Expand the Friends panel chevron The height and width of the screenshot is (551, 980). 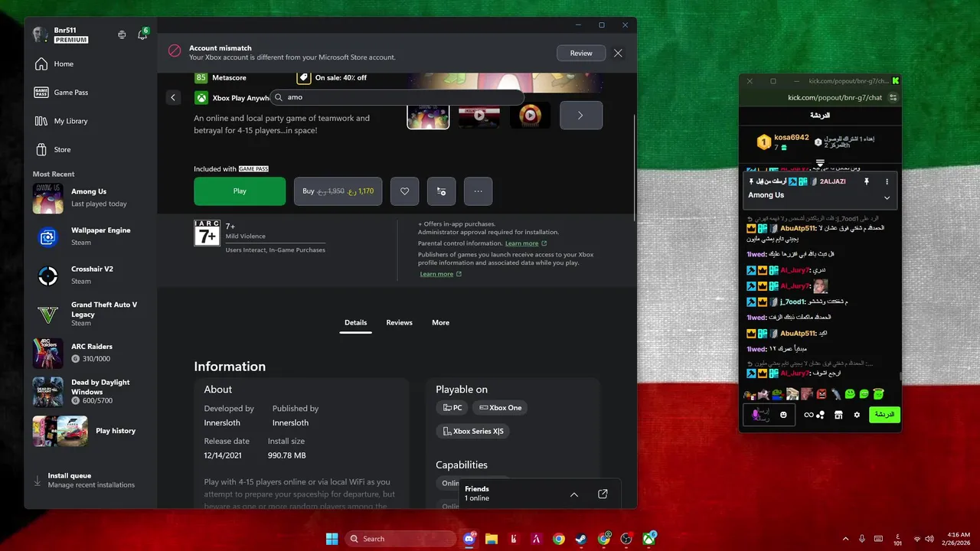[x=574, y=494]
